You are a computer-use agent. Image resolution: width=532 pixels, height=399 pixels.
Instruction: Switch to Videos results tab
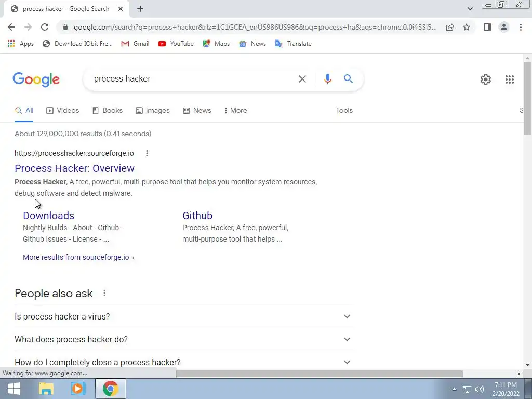(x=62, y=110)
